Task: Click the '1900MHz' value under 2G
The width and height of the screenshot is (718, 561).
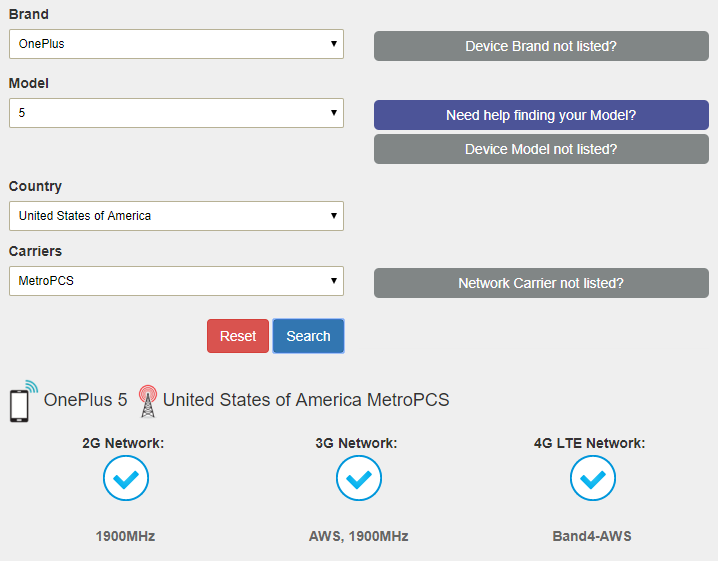Action: (x=125, y=536)
